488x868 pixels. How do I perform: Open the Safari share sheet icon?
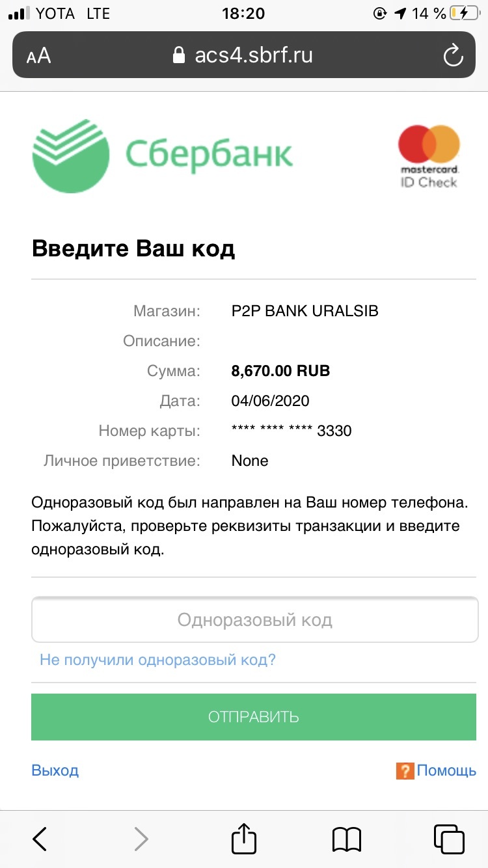click(244, 838)
